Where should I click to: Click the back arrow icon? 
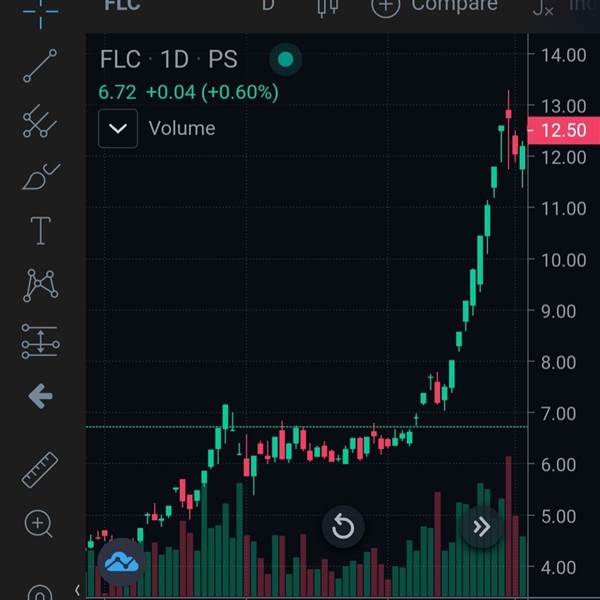[41, 396]
